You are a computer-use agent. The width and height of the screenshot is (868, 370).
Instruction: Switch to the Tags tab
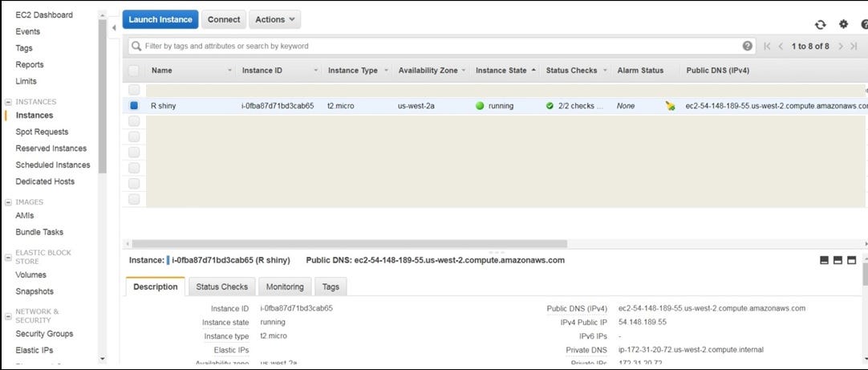331,287
